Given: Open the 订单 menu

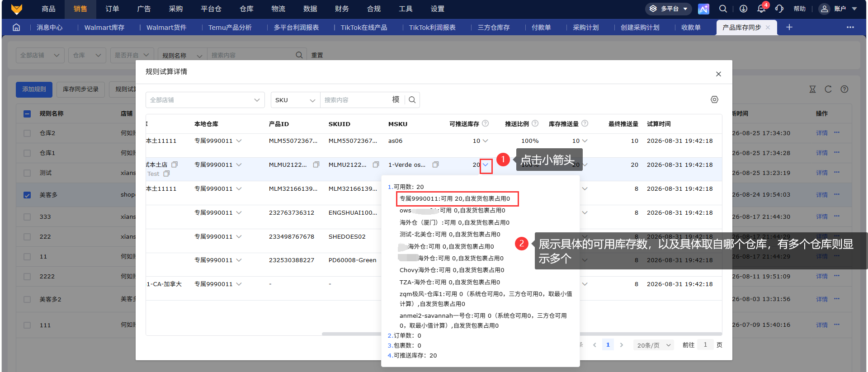Looking at the screenshot, I should click(x=112, y=9).
